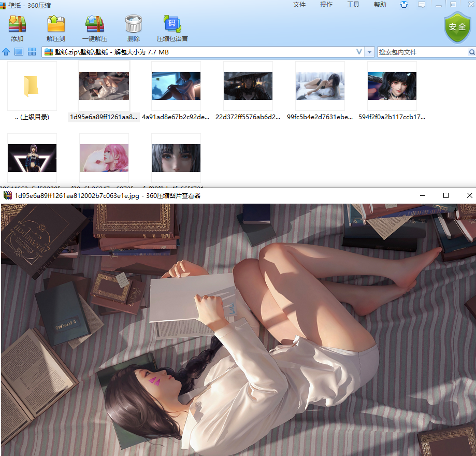
Task: Click the green 安全 shield badge
Action: coord(457,27)
